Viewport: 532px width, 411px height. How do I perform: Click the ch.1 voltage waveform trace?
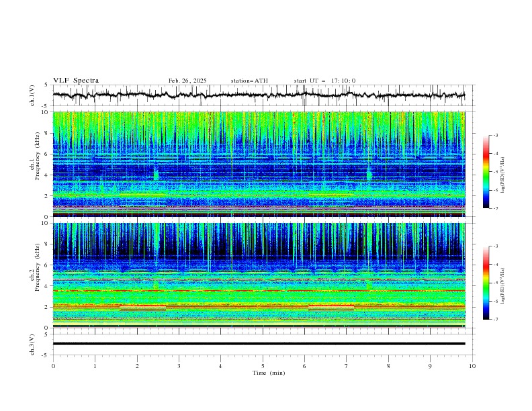(x=259, y=95)
